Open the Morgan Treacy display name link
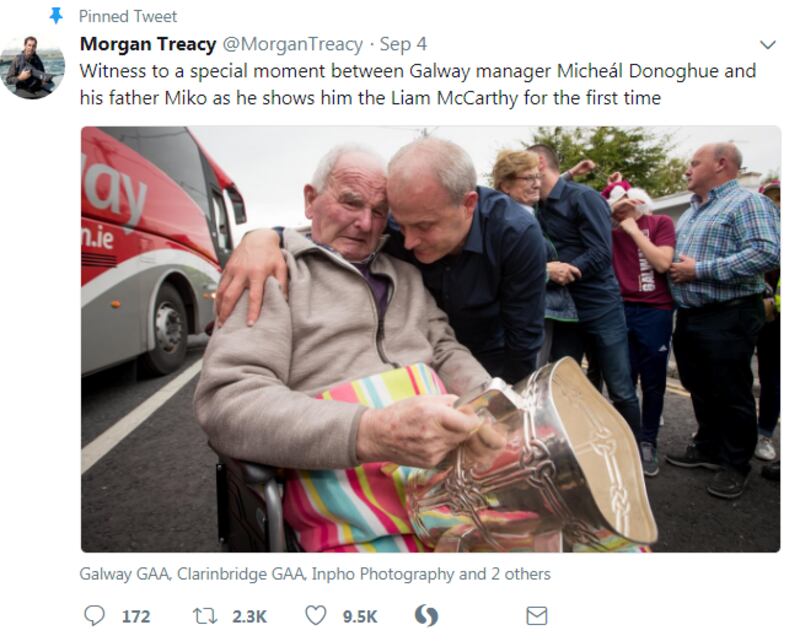 pyautogui.click(x=148, y=44)
